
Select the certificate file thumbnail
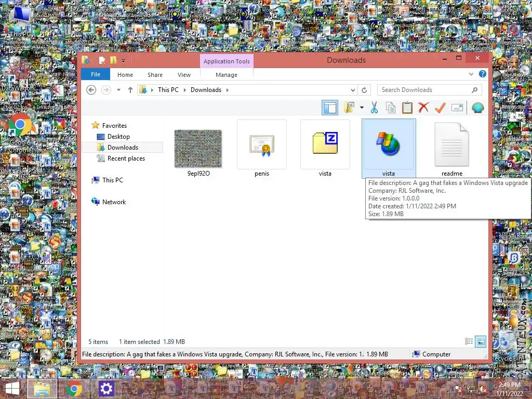(262, 144)
